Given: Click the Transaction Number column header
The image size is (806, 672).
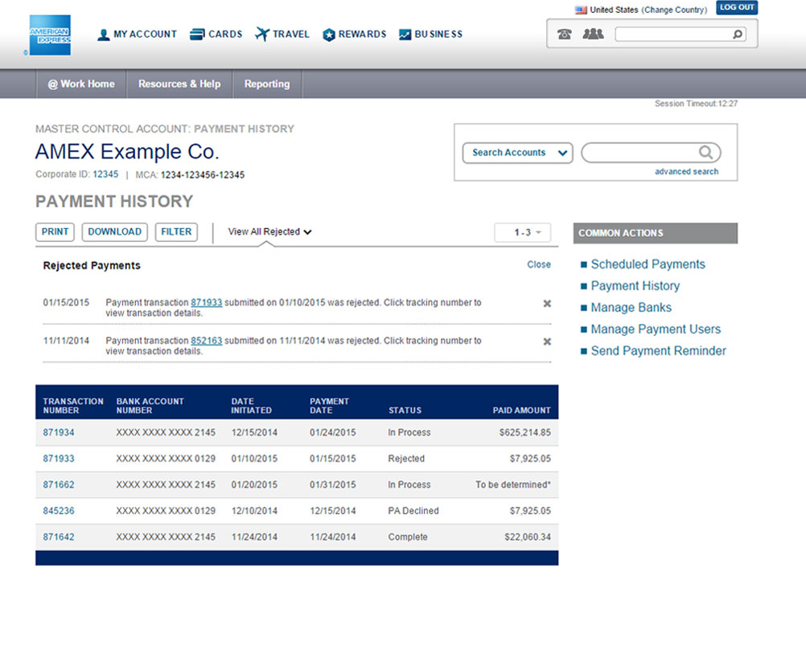Looking at the screenshot, I should pos(73,405).
